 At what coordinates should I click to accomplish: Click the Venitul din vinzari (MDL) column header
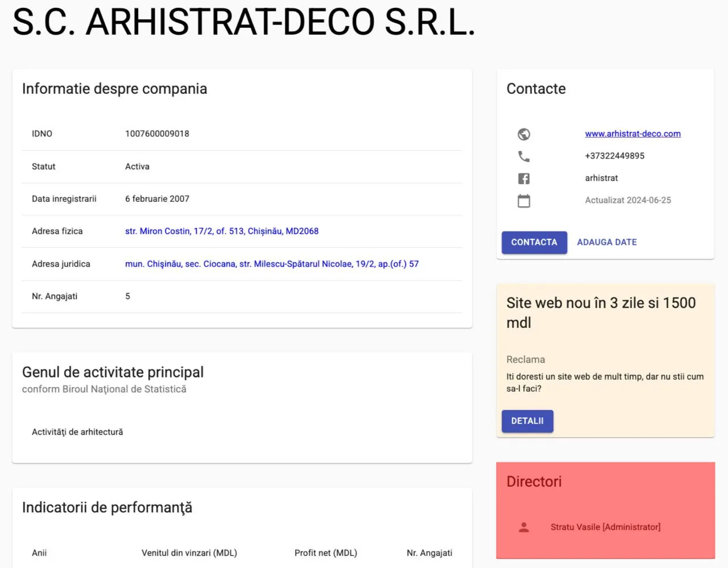[189, 553]
